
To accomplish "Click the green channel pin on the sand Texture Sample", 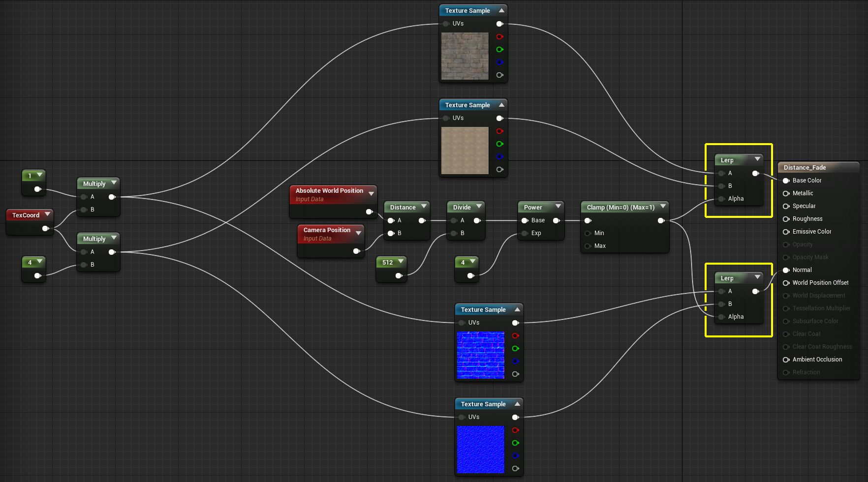I will (500, 144).
